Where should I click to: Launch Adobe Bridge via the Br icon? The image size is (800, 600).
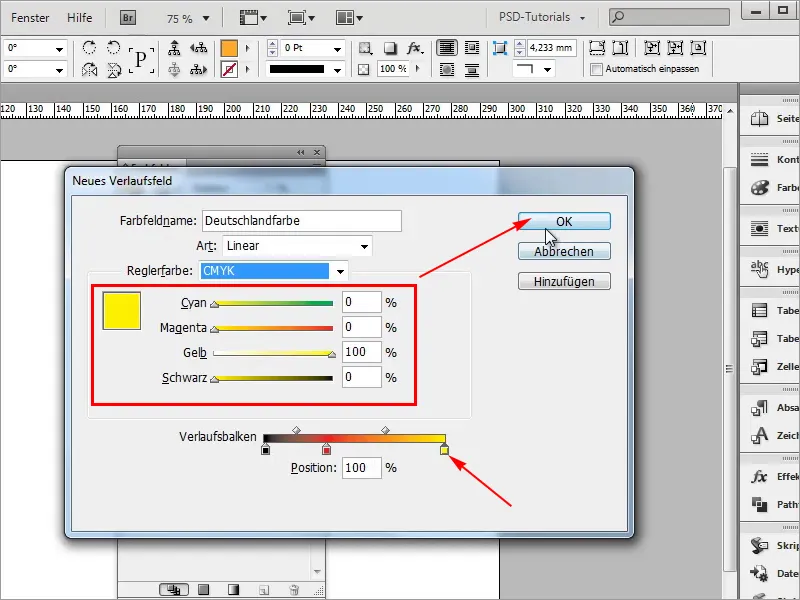(x=127, y=17)
